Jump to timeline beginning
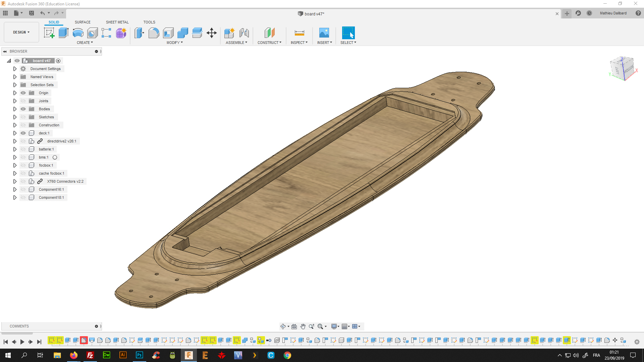The image size is (644, 362). pos(6,342)
